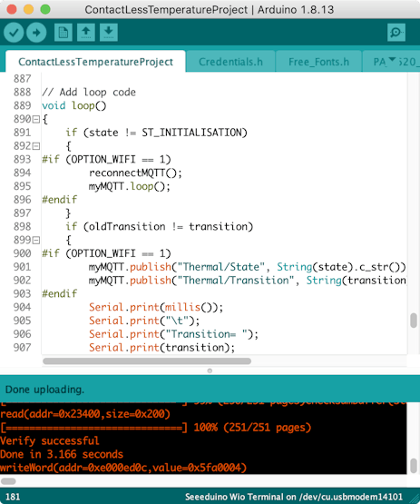This screenshot has height=504, width=420.
Task: Click the console horizontal scrollbar thumb
Action: point(8,481)
